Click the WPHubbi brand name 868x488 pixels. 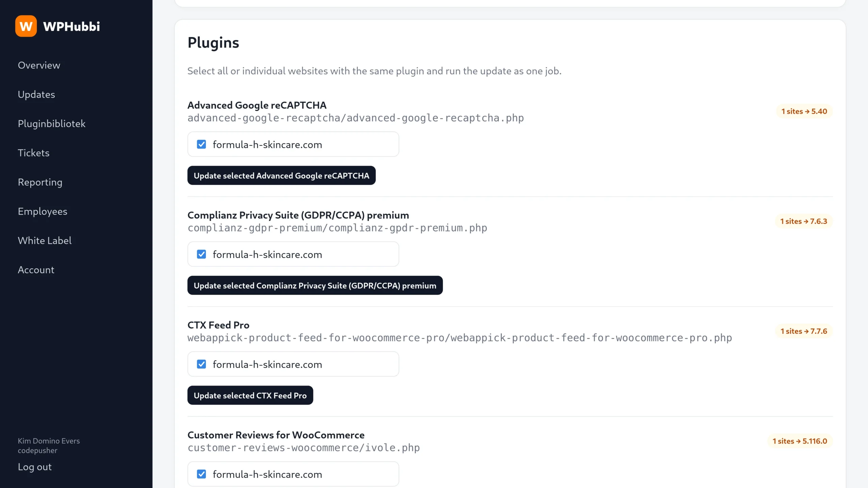(x=72, y=26)
